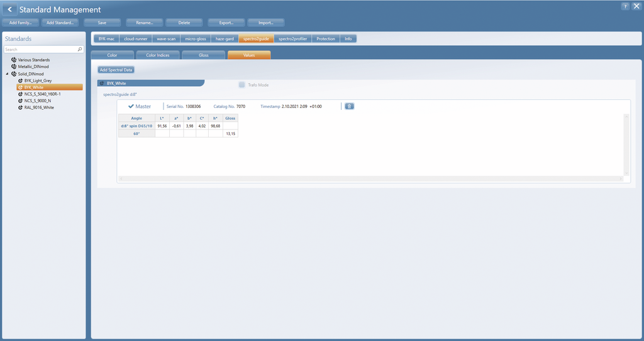
Task: Click the Export button
Action: coord(226,23)
